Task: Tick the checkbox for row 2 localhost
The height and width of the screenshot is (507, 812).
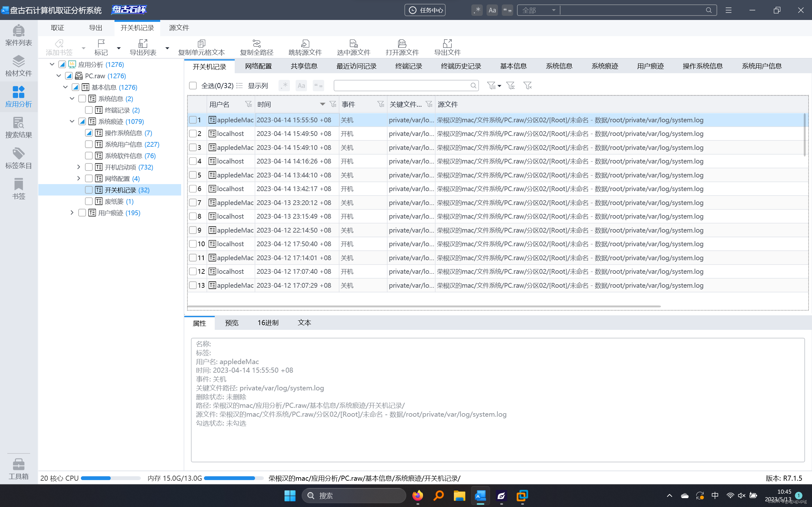Action: tap(193, 134)
